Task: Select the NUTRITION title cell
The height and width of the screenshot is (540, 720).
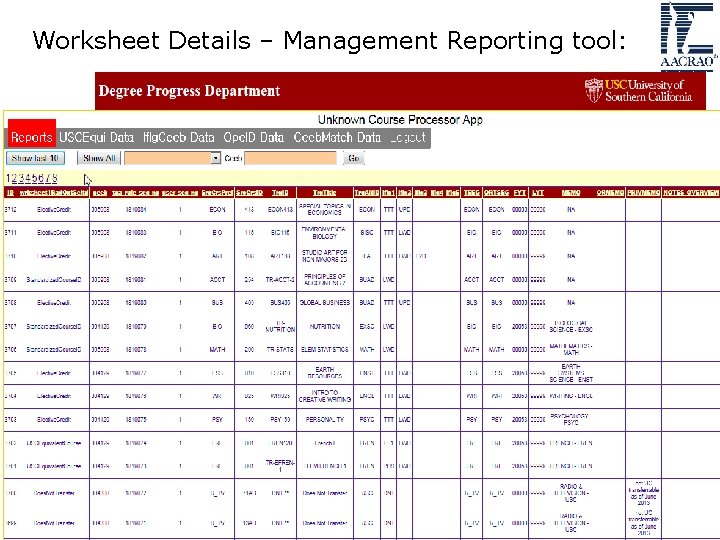Action: [325, 326]
